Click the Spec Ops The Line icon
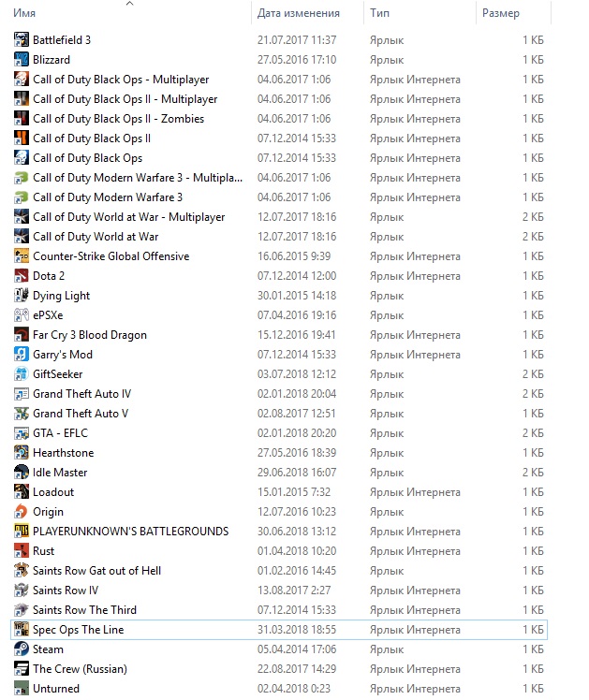The image size is (589, 700). [21, 629]
